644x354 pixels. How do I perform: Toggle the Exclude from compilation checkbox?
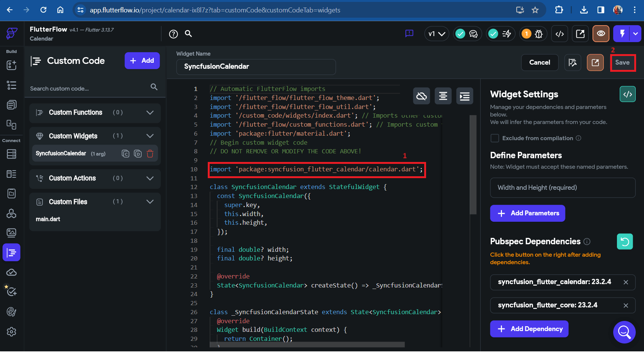coord(495,138)
